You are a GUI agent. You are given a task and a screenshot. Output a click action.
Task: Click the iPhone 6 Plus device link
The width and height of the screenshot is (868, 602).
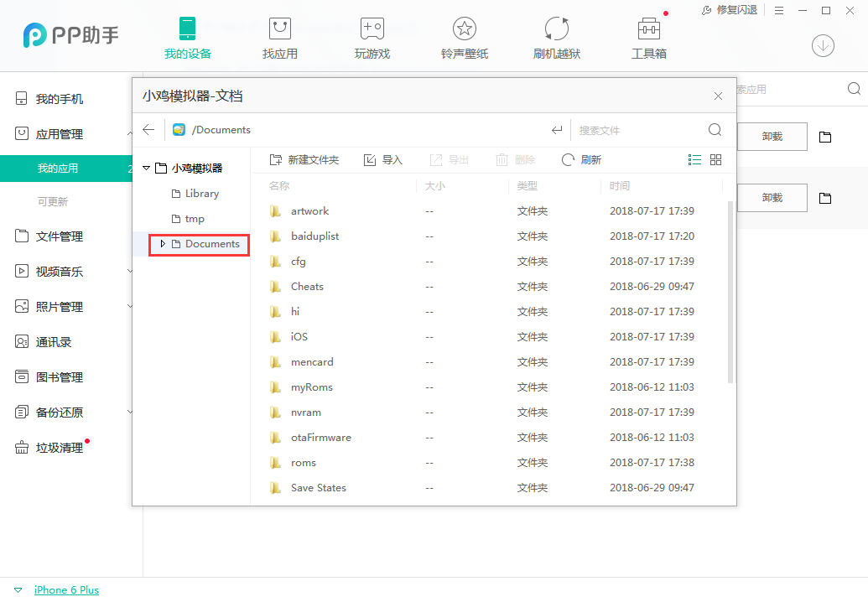coord(66,589)
